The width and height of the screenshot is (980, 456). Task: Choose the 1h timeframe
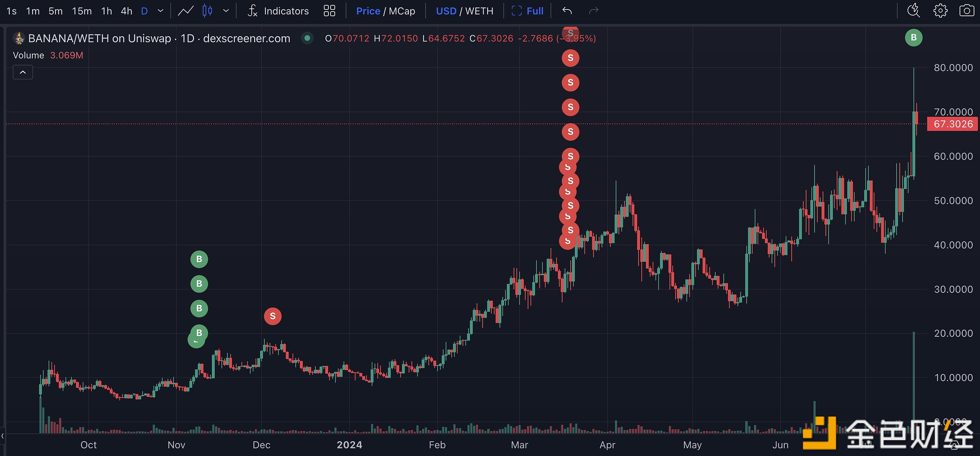[107, 11]
